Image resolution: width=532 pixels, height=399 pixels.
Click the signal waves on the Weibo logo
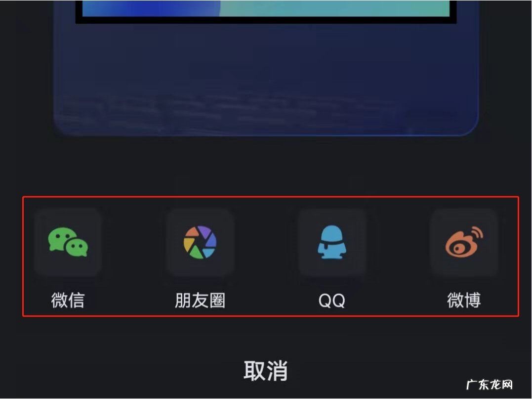click(477, 234)
